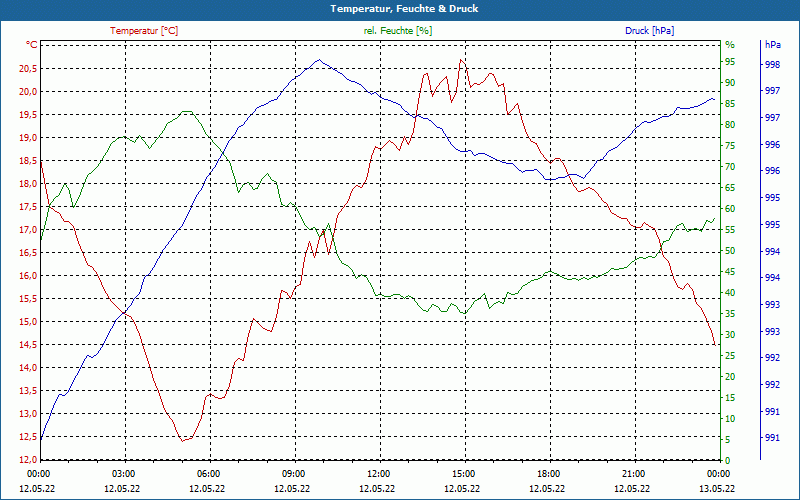Click the red '°C' axis unit label
This screenshot has height=500, width=800.
click(31, 45)
